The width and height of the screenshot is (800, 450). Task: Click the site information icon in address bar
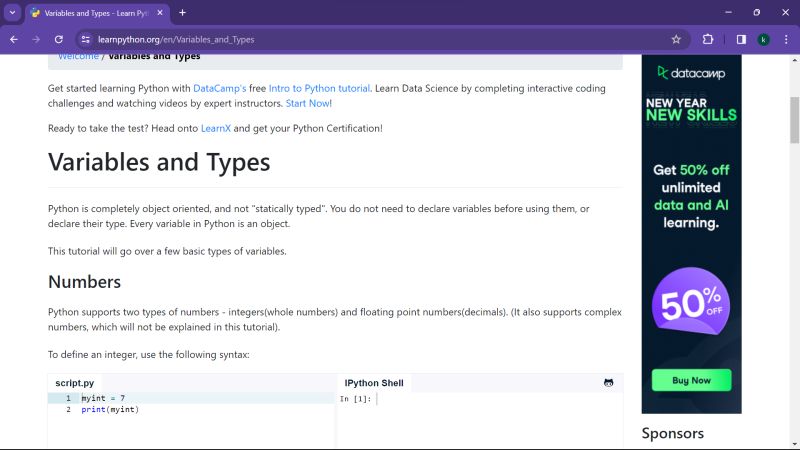(x=86, y=39)
